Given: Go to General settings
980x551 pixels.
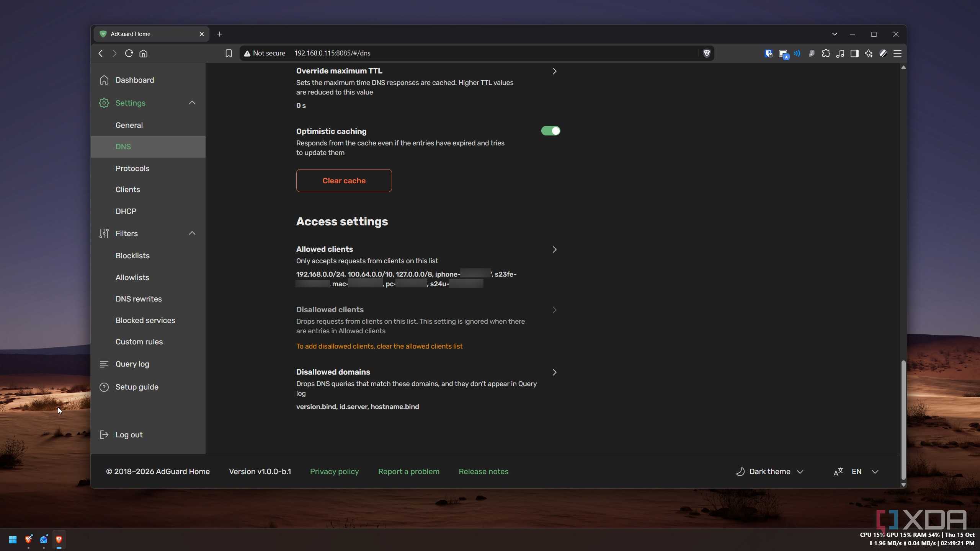Looking at the screenshot, I should [x=129, y=125].
